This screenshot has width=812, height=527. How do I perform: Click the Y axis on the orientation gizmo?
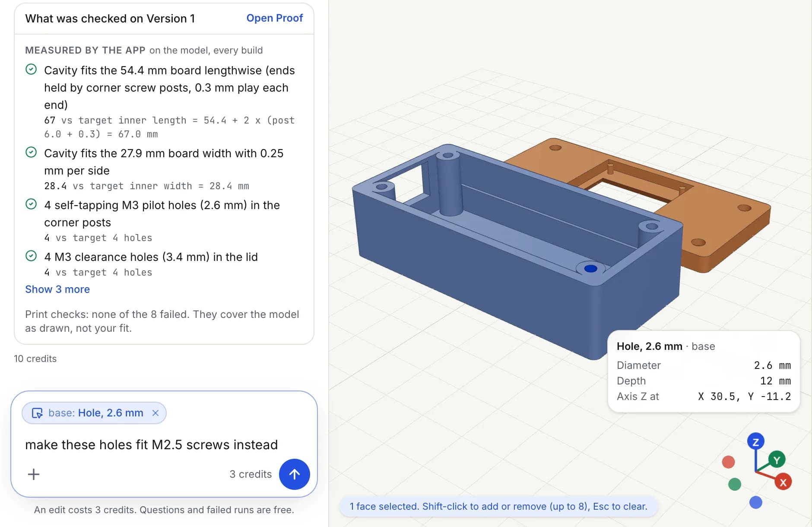click(x=777, y=460)
